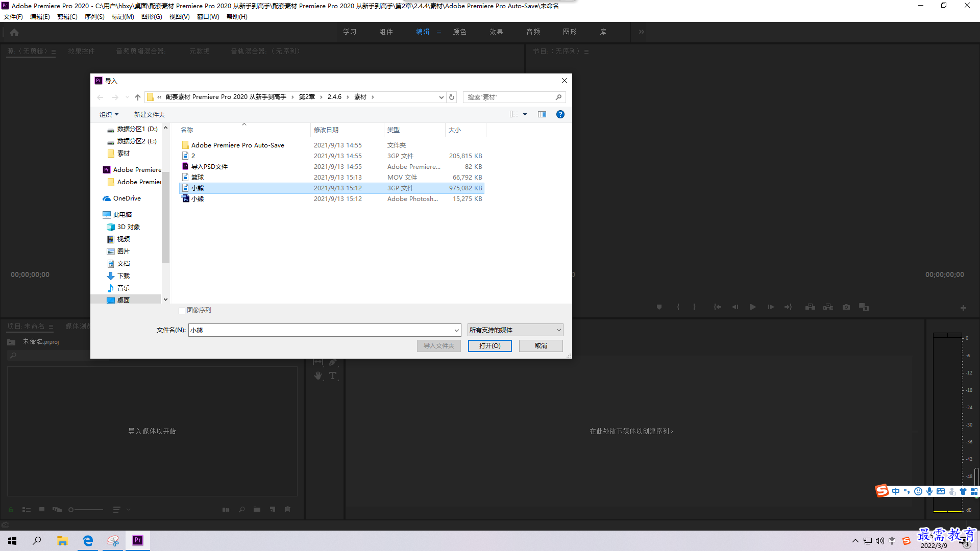
Task: Step forward one frame in the Program monitor
Action: click(771, 307)
